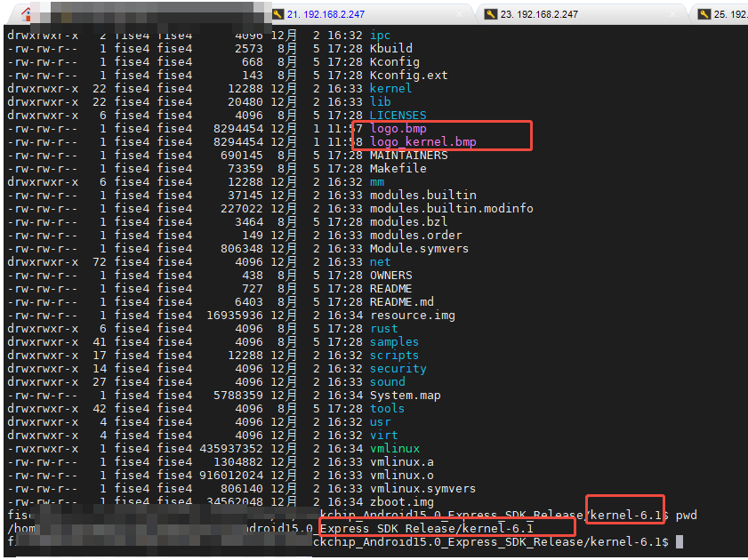
Task: Switch to the 21. 192.168.2.247 session tab
Action: [326, 14]
